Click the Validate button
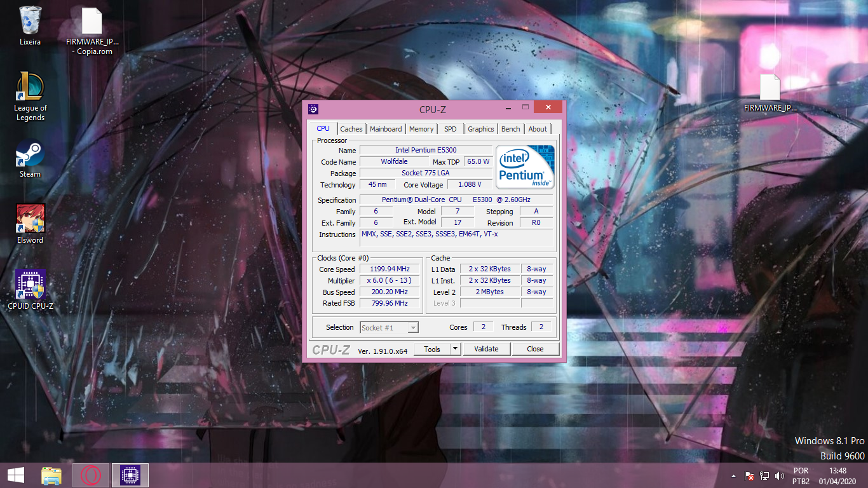 tap(486, 349)
